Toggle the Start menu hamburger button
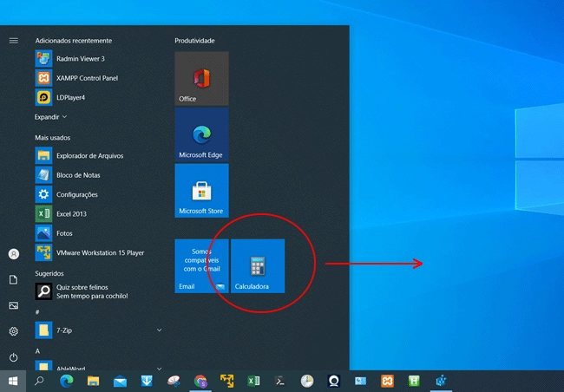The image size is (564, 392). 13,40
